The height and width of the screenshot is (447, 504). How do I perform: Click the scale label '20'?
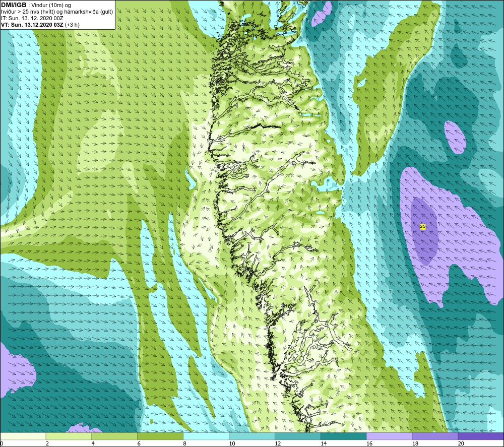(x=461, y=443)
